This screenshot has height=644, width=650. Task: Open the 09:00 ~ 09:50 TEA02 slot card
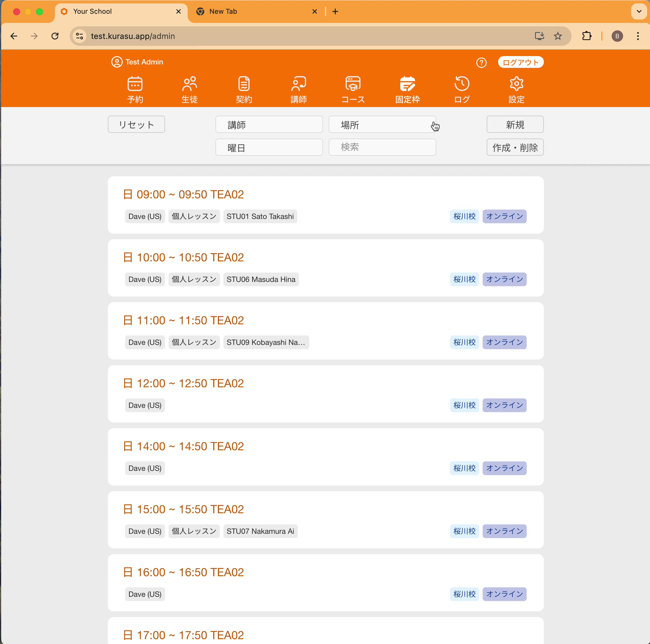(x=325, y=205)
